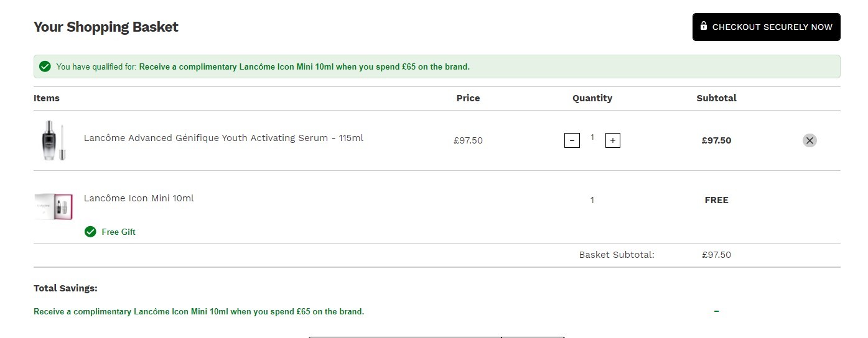Click the Basket Subtotal label
This screenshot has height=338, width=868.
tap(617, 255)
